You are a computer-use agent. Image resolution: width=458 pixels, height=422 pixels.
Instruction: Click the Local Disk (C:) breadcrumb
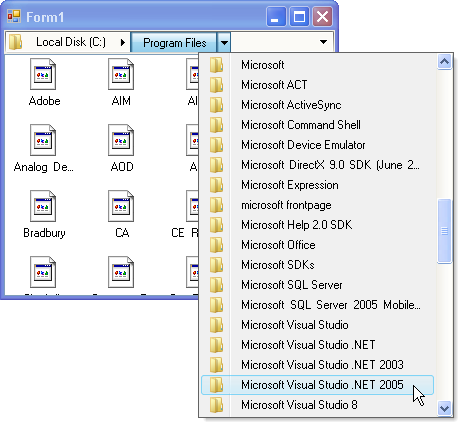coord(71,42)
